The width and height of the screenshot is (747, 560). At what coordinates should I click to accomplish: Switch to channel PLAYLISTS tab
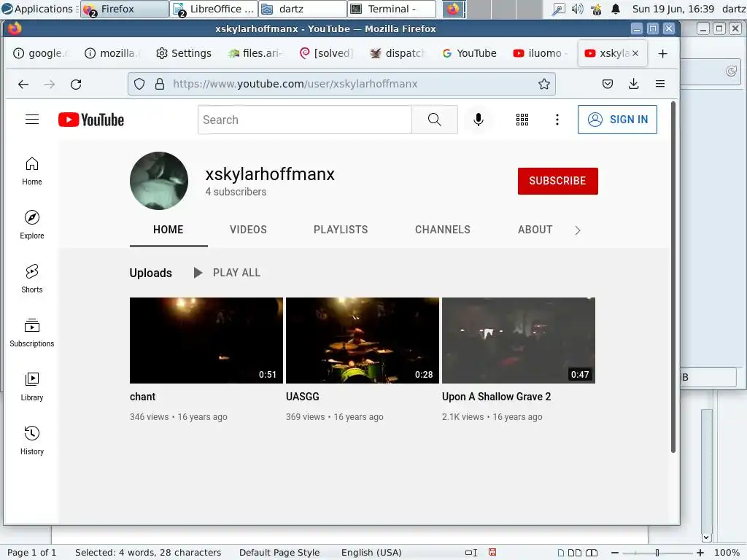(x=341, y=230)
